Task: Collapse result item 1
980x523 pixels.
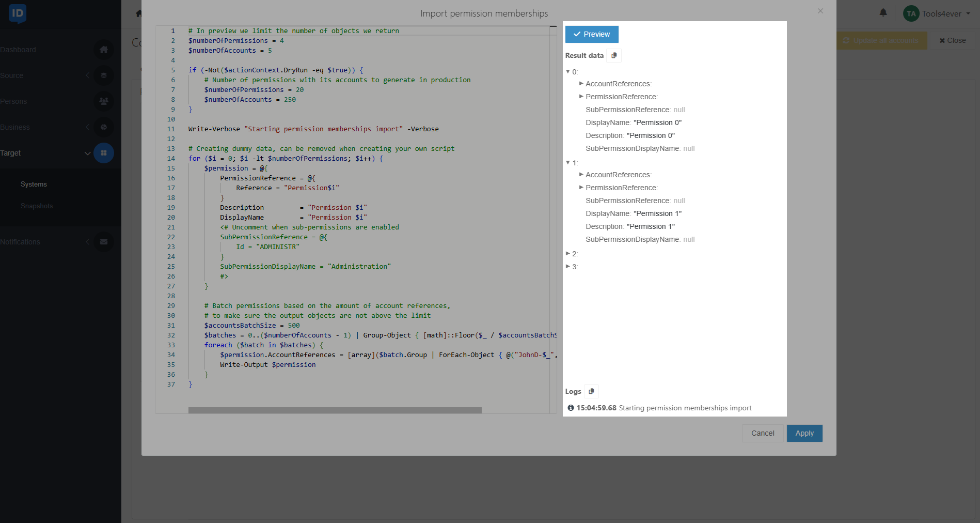Action: tap(568, 162)
